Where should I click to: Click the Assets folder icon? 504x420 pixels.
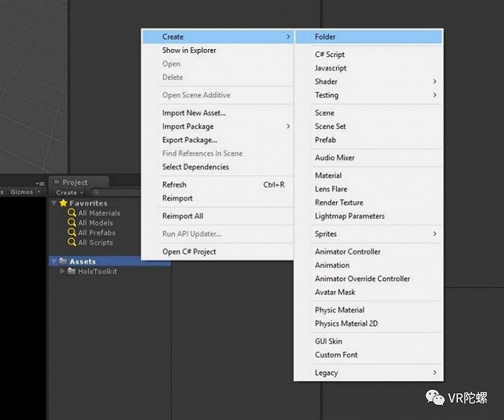pyautogui.click(x=63, y=261)
